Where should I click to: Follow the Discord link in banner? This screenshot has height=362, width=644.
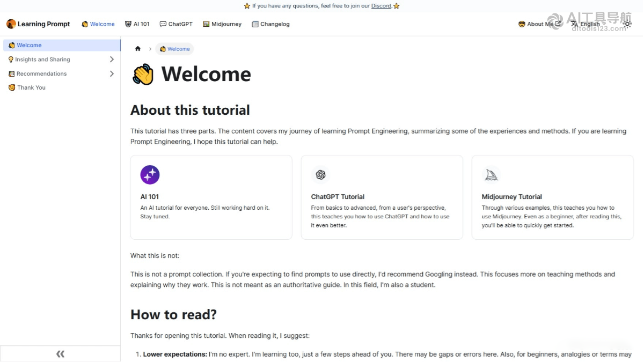tap(381, 6)
